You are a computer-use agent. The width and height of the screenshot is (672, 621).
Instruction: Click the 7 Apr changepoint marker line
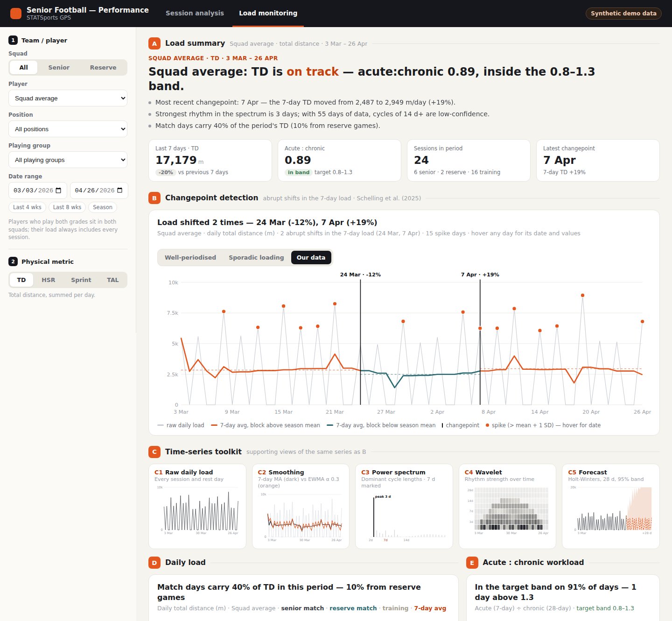(480, 342)
